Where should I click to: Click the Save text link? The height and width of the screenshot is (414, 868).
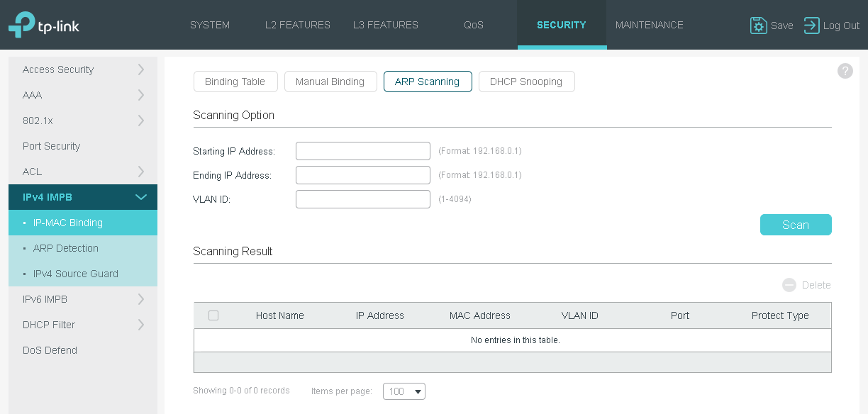click(x=782, y=26)
